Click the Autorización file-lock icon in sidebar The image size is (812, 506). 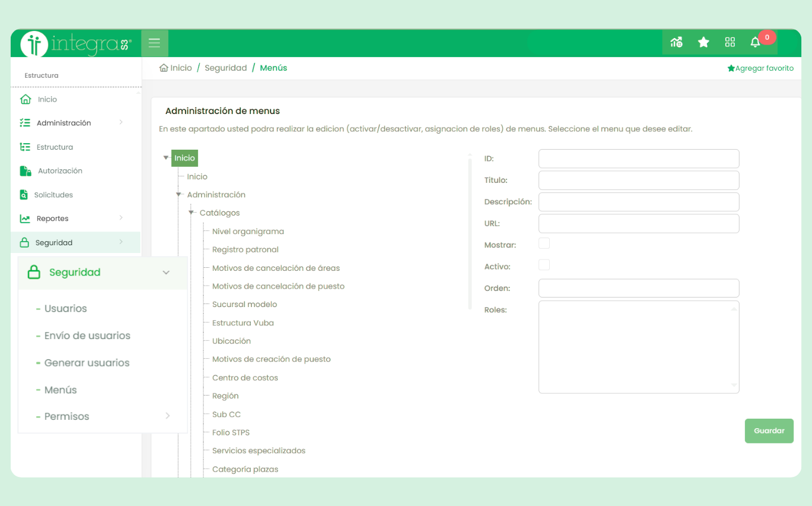click(26, 171)
